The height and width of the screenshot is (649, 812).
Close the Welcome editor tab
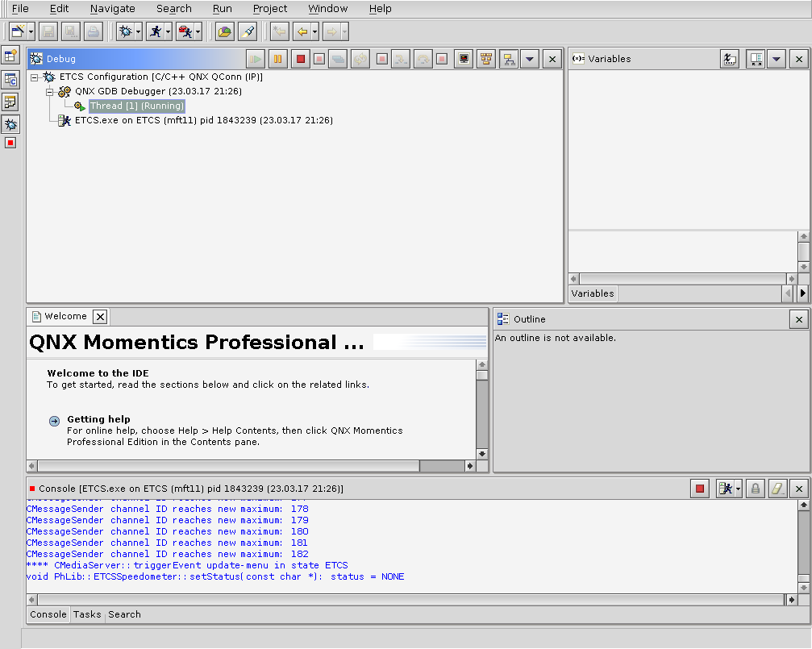(x=99, y=317)
